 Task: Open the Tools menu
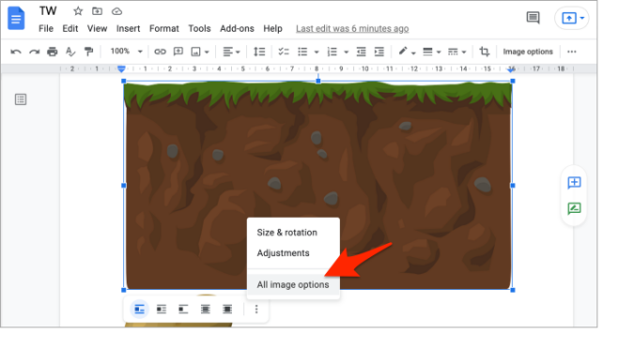199,29
